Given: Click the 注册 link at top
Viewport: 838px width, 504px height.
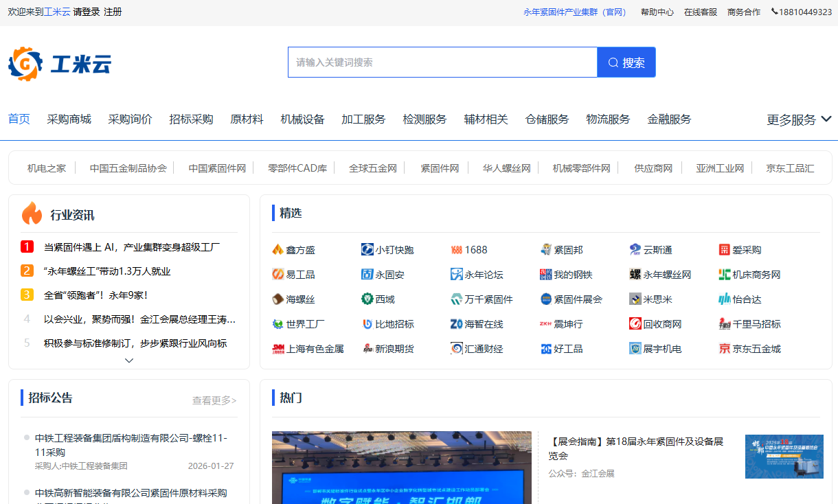Looking at the screenshot, I should [113, 12].
